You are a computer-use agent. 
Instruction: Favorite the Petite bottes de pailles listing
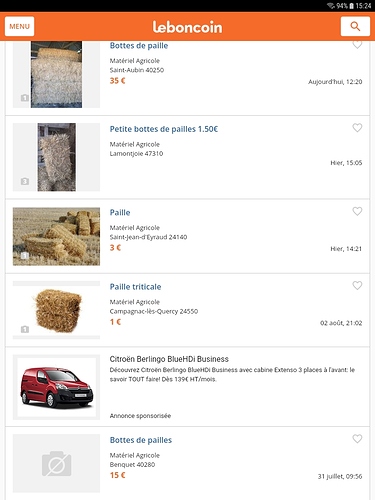point(357,127)
